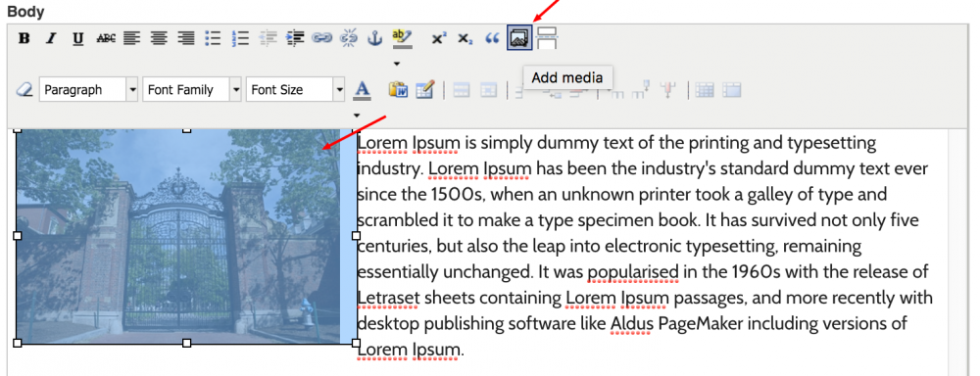The height and width of the screenshot is (376, 980).
Task: Open the highlight color picker arrow
Action: (x=396, y=63)
